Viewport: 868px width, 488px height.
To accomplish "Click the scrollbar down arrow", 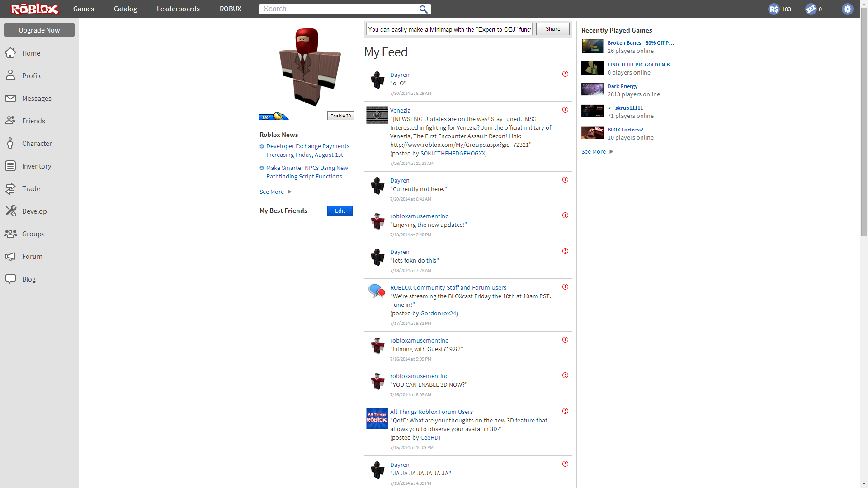I will 864,484.
